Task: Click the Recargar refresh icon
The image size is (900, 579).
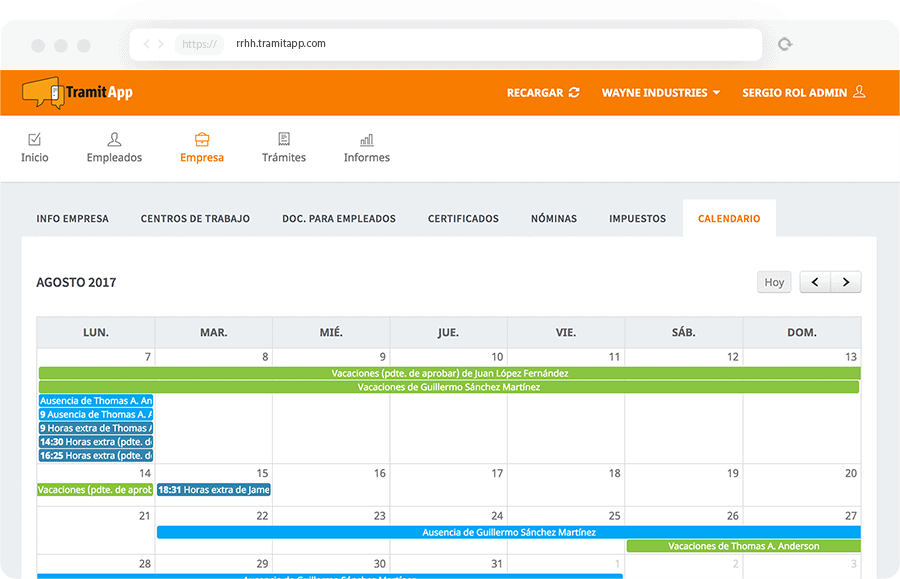Action: tap(574, 92)
